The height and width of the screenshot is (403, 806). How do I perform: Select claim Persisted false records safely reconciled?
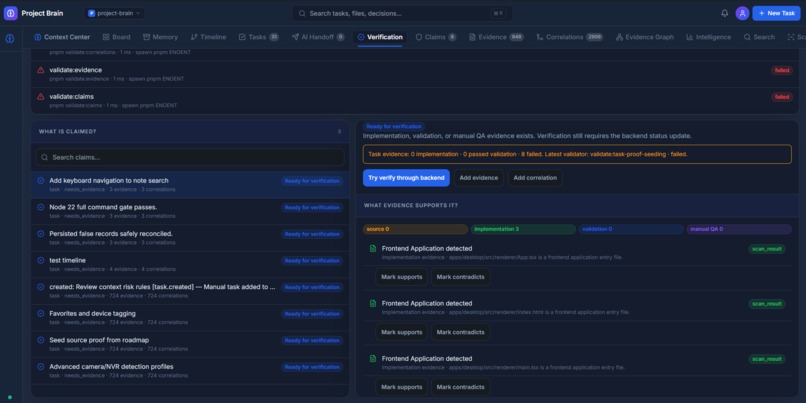190,238
